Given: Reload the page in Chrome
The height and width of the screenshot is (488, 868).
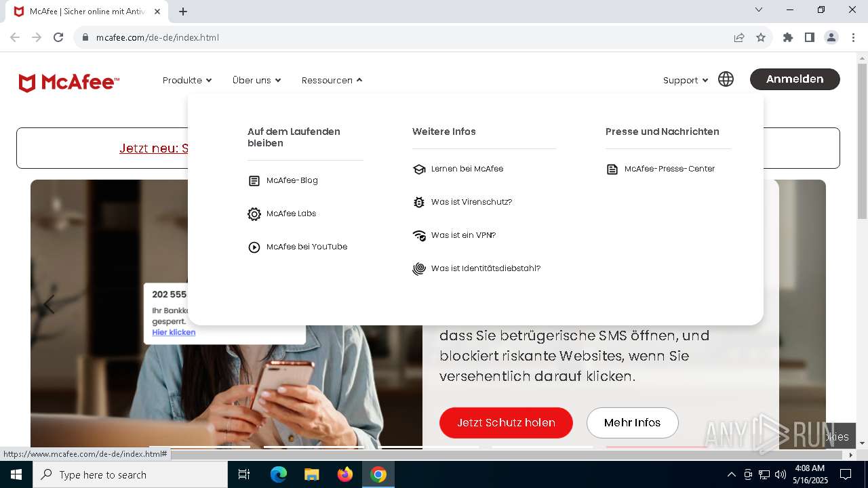Looking at the screenshot, I should point(58,37).
